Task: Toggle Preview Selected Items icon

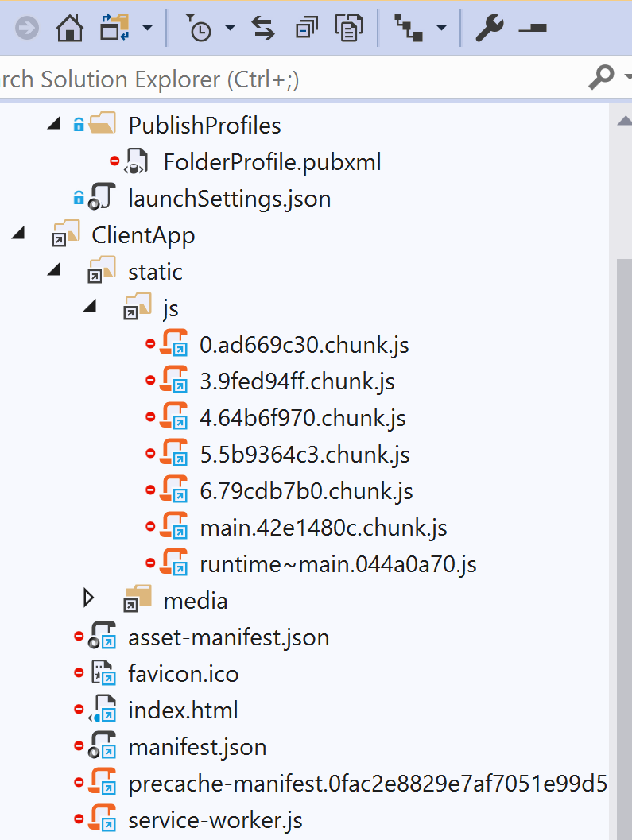Action: coord(533,28)
